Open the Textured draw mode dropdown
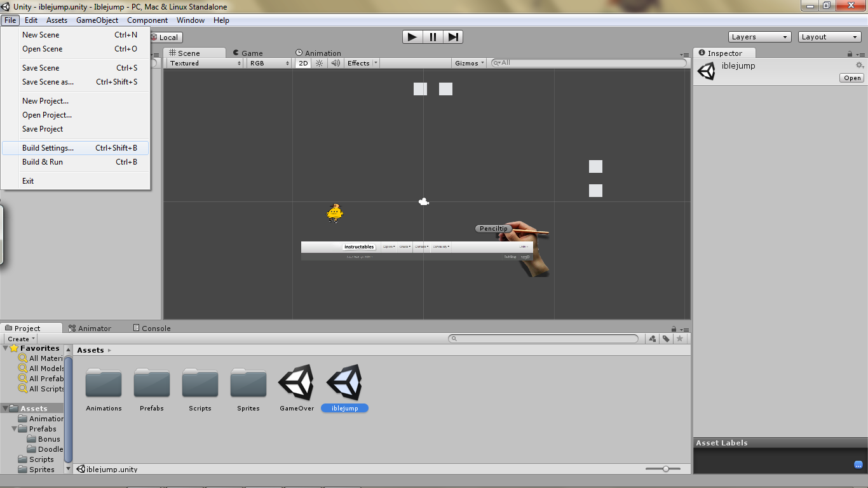Screen dimensions: 868x488 [205, 63]
